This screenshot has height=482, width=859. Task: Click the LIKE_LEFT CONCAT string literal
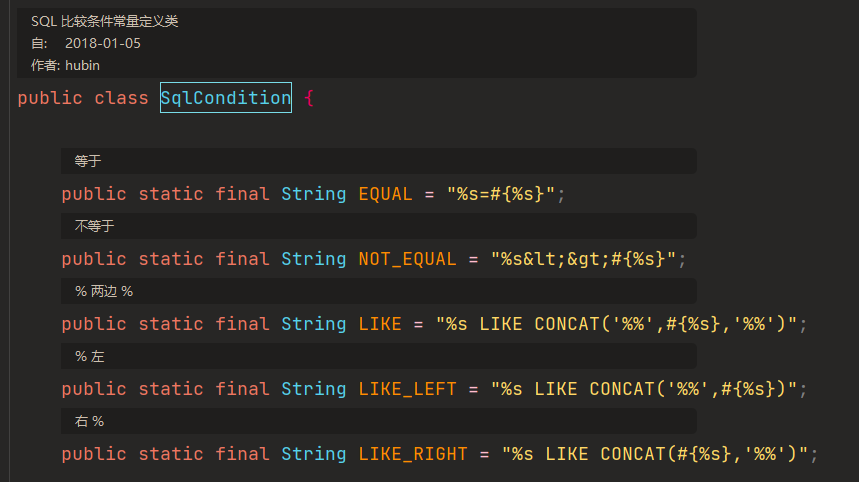tap(643, 389)
